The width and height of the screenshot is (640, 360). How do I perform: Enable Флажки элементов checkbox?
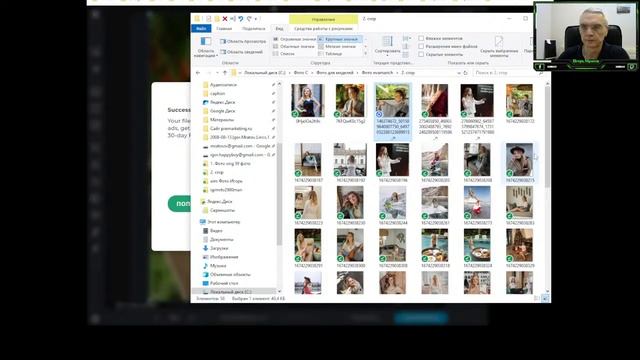point(421,38)
